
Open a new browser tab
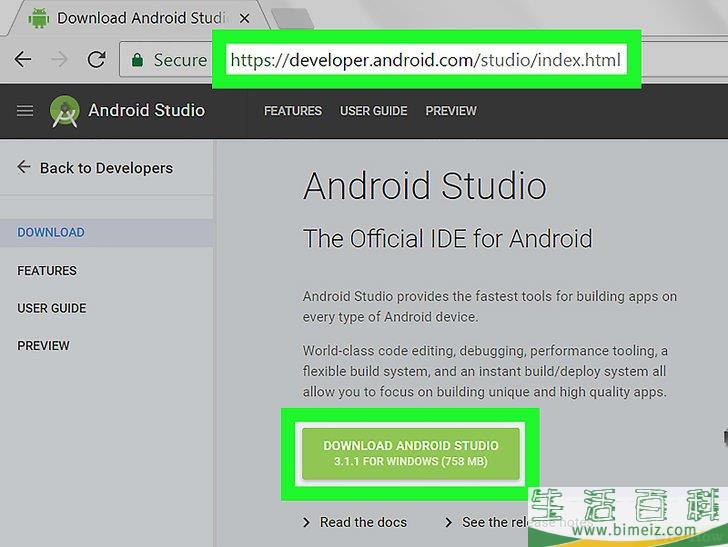point(292,19)
